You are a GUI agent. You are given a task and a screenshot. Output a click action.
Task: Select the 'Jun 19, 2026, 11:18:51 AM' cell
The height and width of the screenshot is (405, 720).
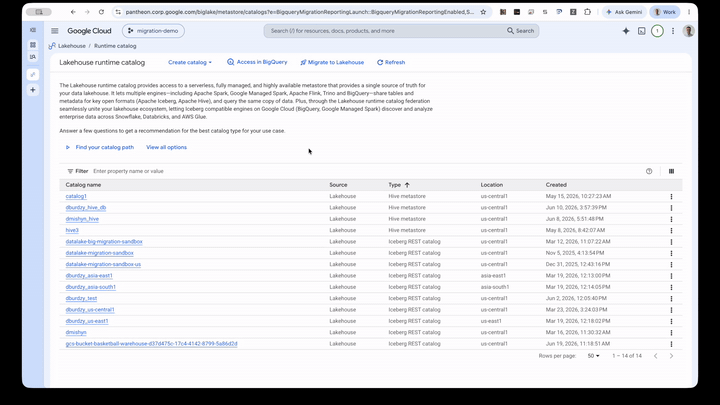578,344
